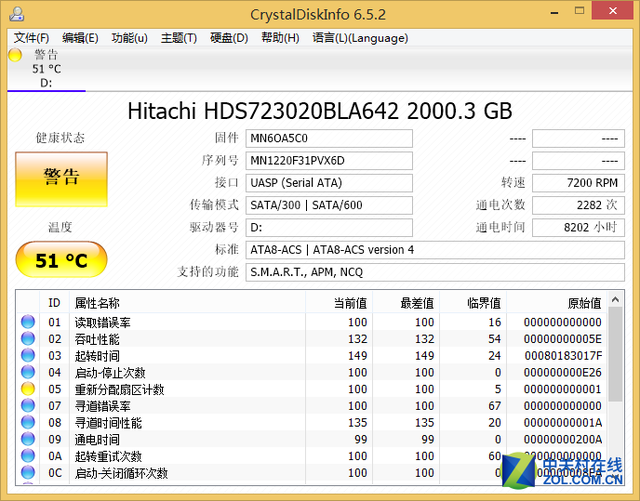Click the 属性名称 column header
This screenshot has height=501, width=640.
click(187, 303)
